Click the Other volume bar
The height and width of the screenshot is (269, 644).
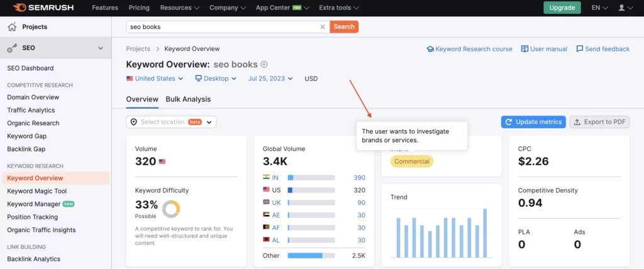click(x=311, y=255)
